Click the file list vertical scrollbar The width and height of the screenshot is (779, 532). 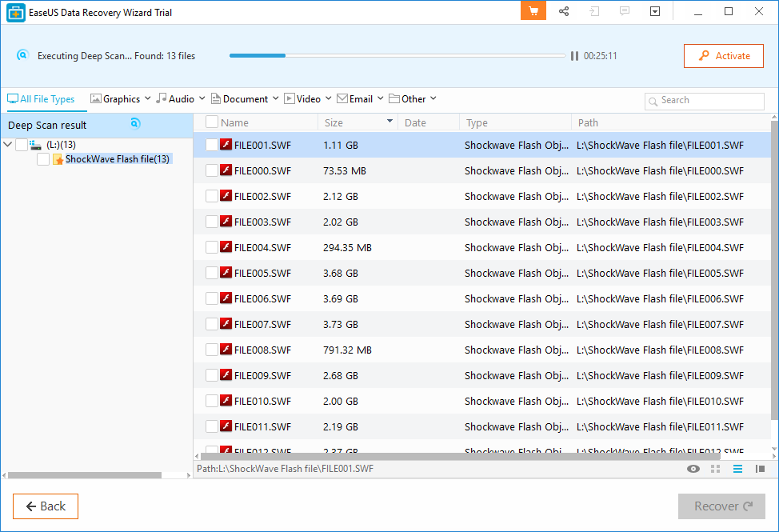tap(774, 270)
